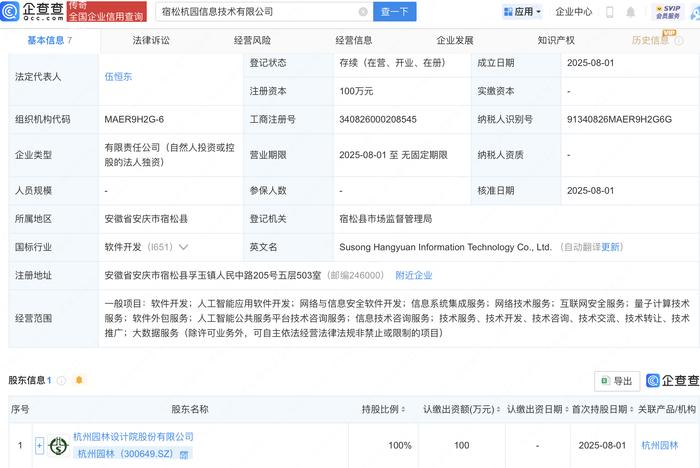Click taxpayer ID 91340826MAER9H2G6G

pos(619,120)
